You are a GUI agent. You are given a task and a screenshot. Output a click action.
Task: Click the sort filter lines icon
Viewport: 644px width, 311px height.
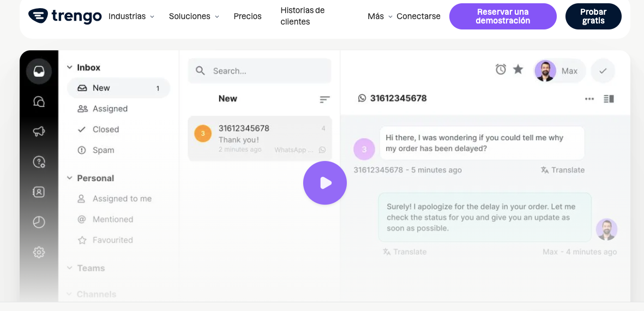pos(325,99)
